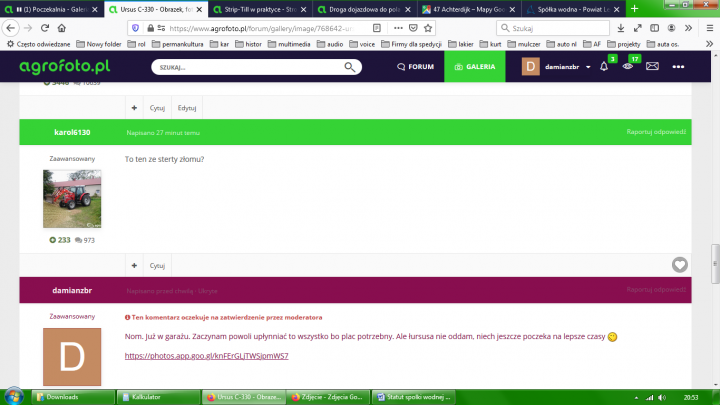The width and height of the screenshot is (720, 405).
Task: Click the eye icon for followed content
Action: [x=628, y=67]
